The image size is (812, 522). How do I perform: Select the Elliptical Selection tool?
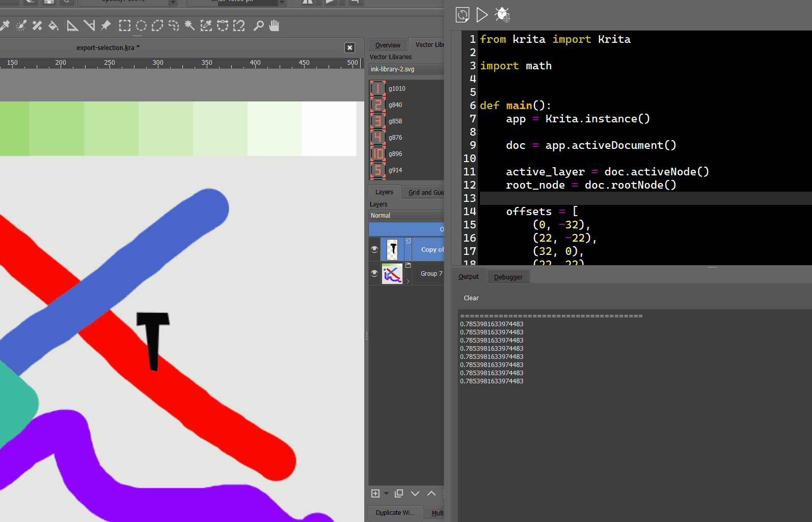pyautogui.click(x=141, y=25)
